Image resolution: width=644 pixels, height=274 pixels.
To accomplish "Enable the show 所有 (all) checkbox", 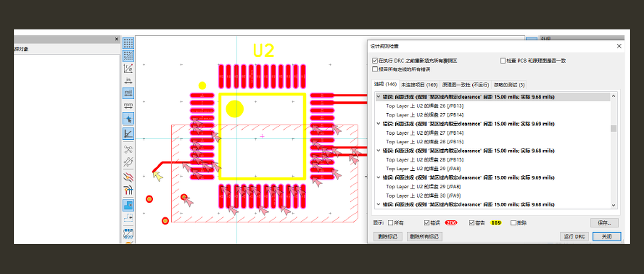I will point(391,223).
